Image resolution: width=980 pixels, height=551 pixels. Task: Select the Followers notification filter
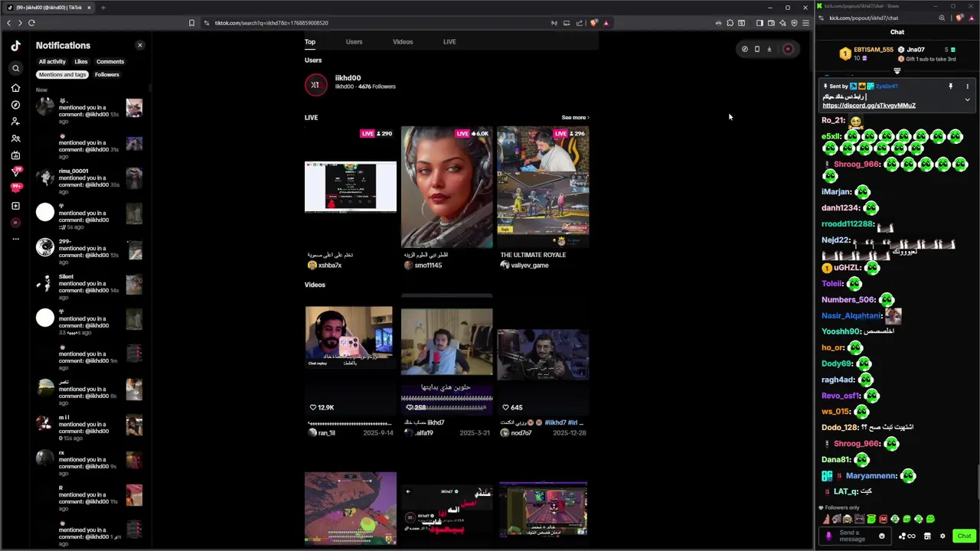click(107, 74)
